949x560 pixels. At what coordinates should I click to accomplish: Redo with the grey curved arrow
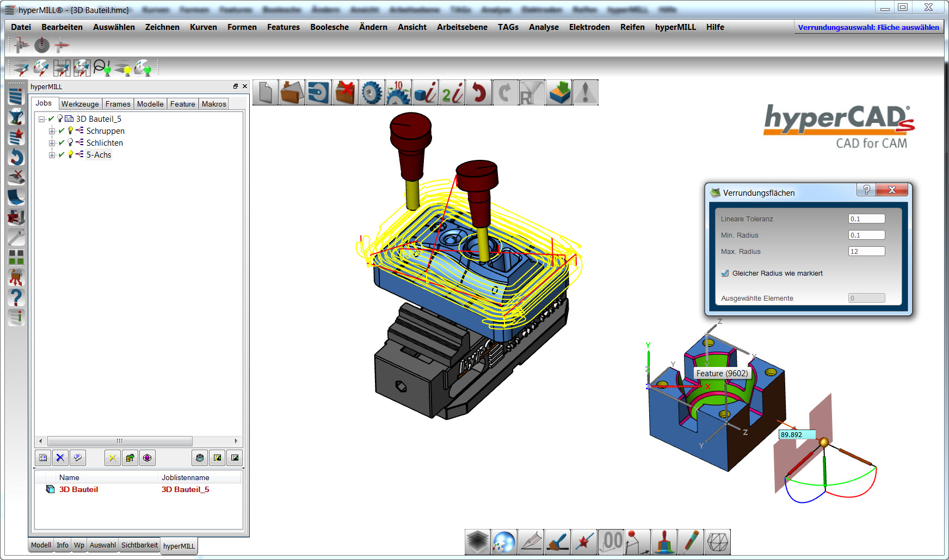[x=506, y=92]
